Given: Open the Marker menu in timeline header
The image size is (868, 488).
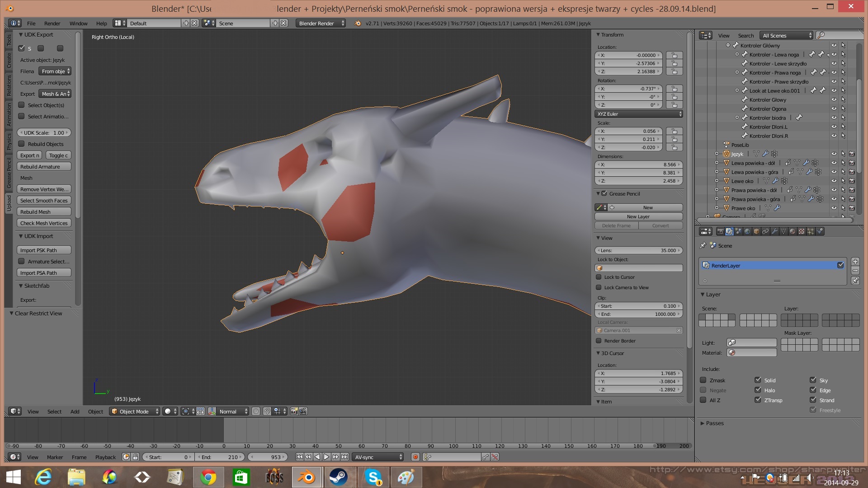Looking at the screenshot, I should pos(55,457).
